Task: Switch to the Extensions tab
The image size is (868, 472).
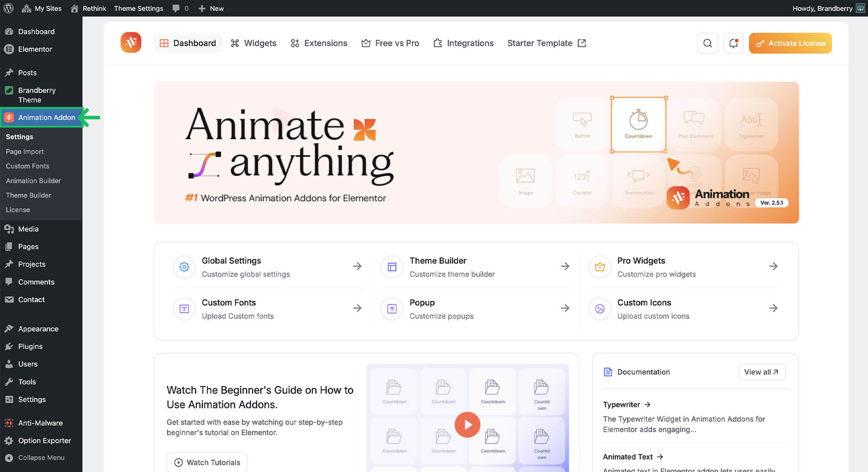Action: tap(319, 43)
